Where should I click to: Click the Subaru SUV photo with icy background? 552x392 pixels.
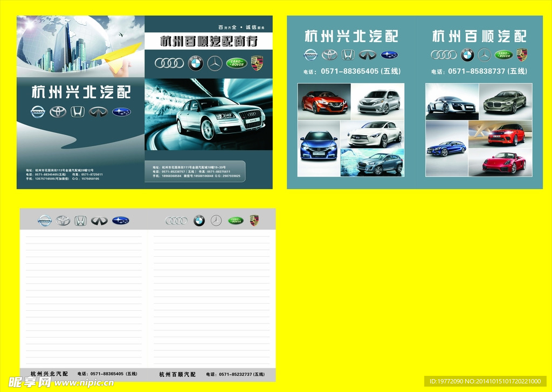click(x=372, y=163)
